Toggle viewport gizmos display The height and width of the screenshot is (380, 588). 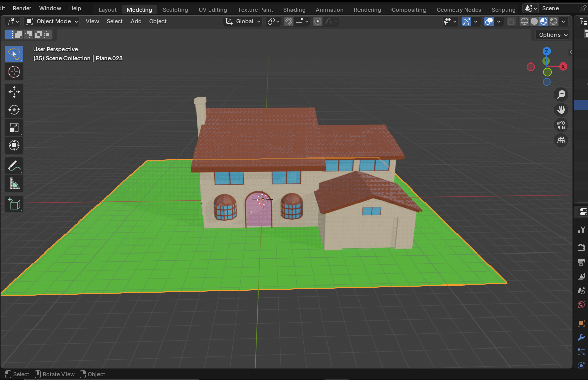pyautogui.click(x=466, y=21)
